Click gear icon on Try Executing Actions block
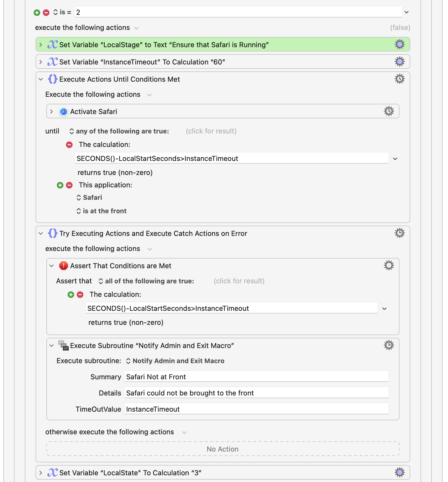The width and height of the screenshot is (448, 482). coord(399,233)
